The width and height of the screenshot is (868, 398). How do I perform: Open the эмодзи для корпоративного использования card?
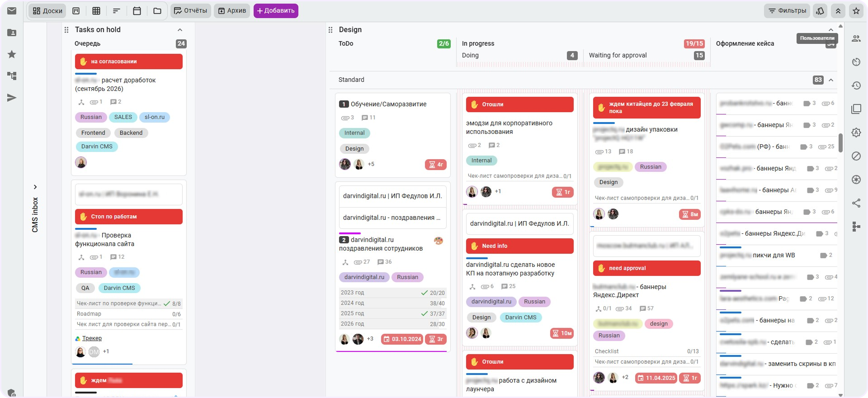tap(509, 128)
